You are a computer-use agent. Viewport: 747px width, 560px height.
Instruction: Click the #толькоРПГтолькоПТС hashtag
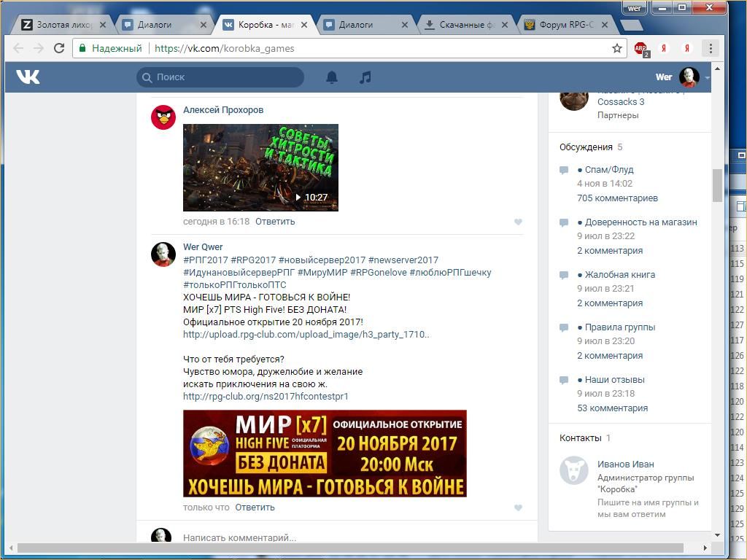point(235,285)
